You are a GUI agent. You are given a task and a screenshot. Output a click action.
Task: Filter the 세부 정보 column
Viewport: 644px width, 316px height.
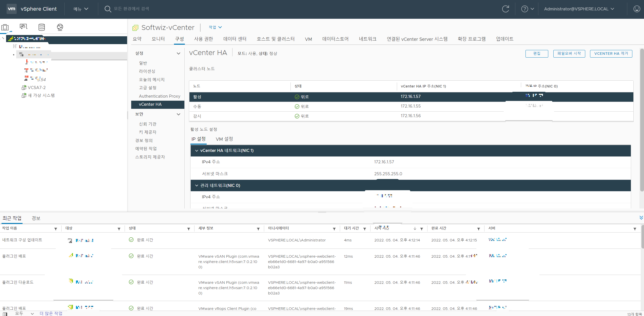point(258,229)
